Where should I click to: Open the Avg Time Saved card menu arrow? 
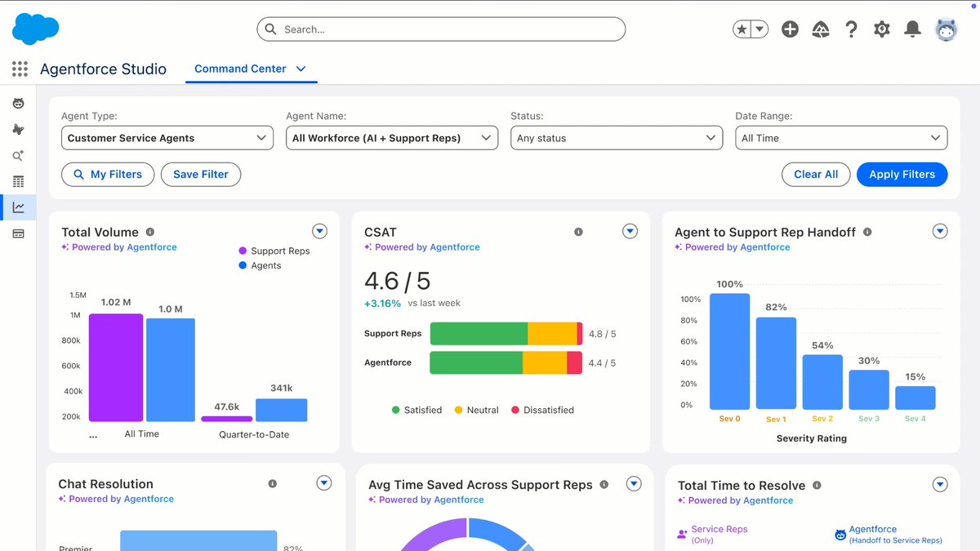tap(634, 484)
